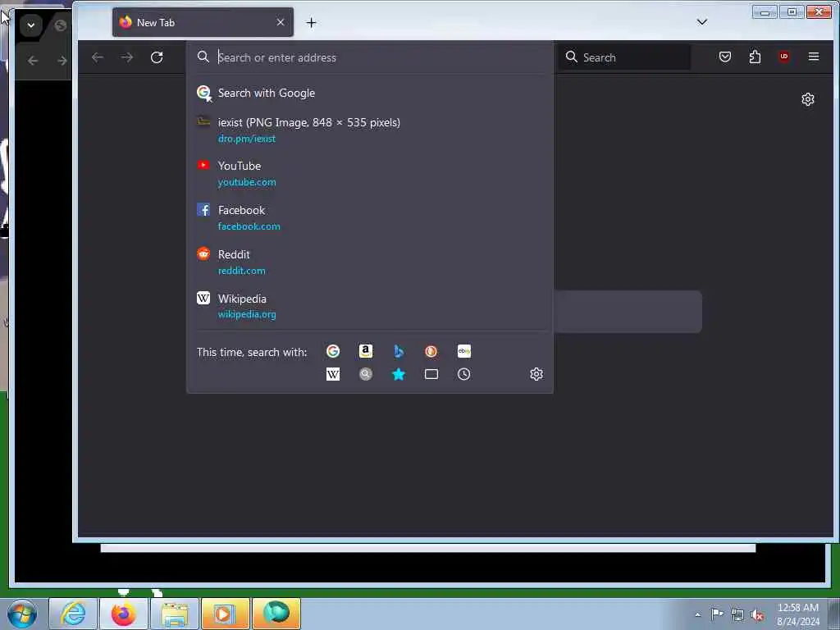Open the Pocket save icon
Image resolution: width=840 pixels, height=630 pixels.
(x=725, y=57)
